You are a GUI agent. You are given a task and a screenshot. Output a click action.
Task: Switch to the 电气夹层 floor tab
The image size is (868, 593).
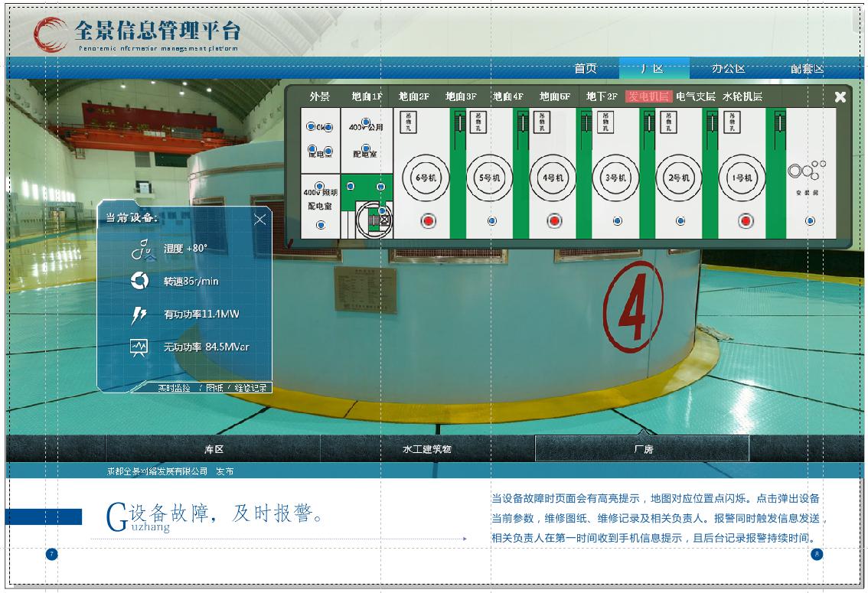tap(696, 97)
